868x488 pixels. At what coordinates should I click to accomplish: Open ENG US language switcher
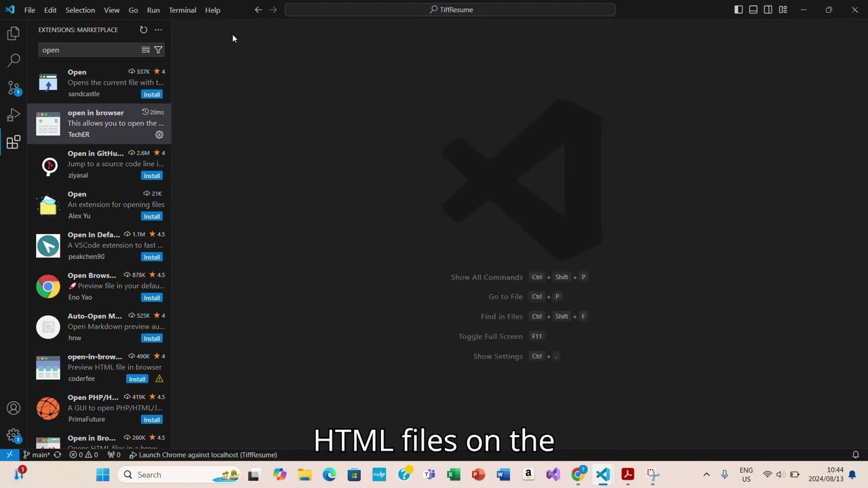pos(746,474)
